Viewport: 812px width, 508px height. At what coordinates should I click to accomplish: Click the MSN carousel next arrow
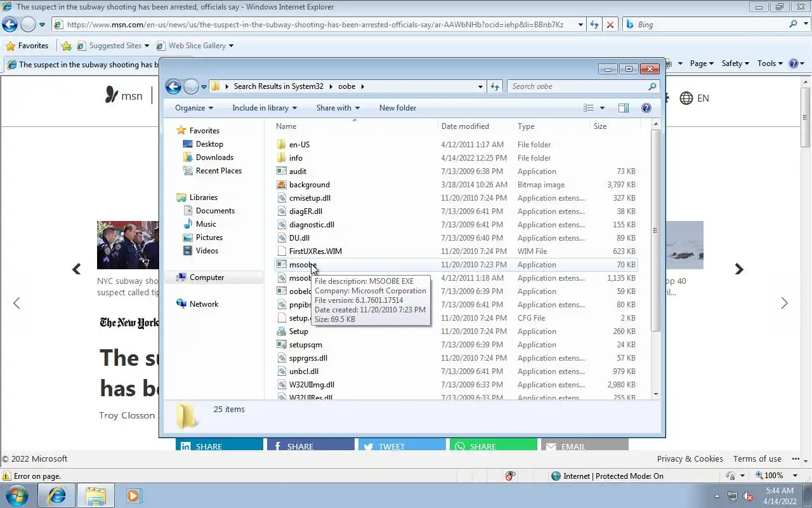click(739, 269)
